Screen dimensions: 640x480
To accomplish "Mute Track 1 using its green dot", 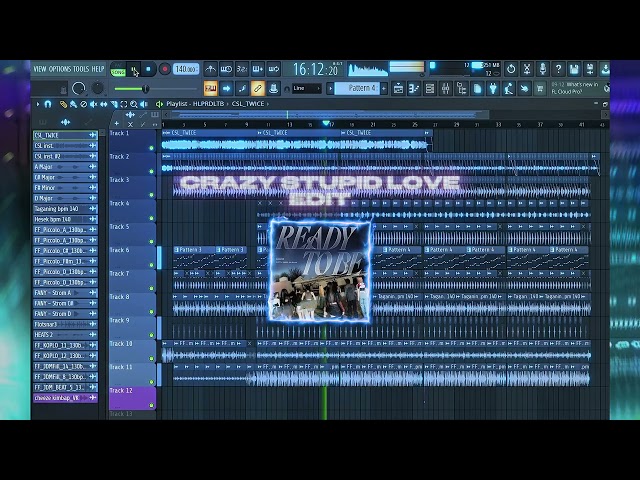I will point(151,148).
